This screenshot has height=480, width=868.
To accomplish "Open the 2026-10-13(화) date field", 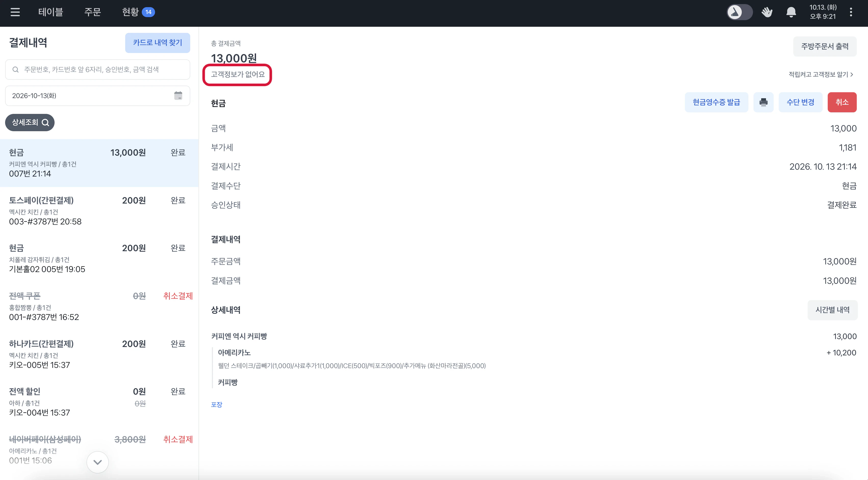I will click(98, 96).
